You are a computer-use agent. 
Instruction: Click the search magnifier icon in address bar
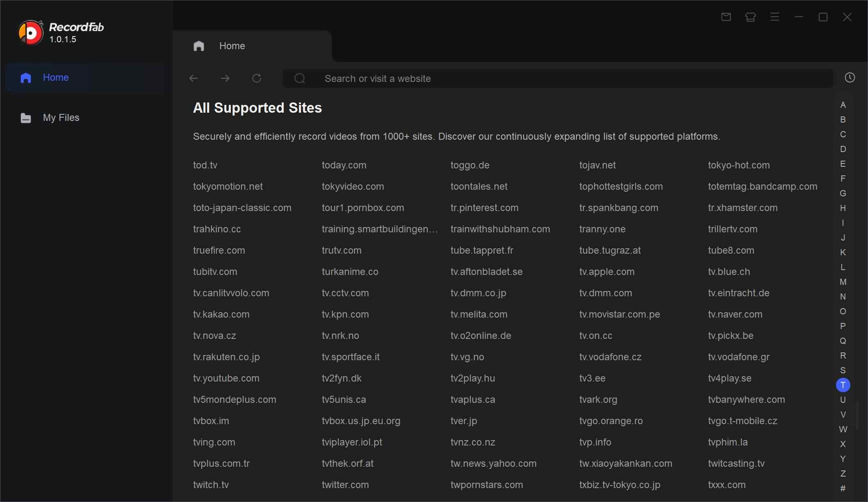(300, 78)
